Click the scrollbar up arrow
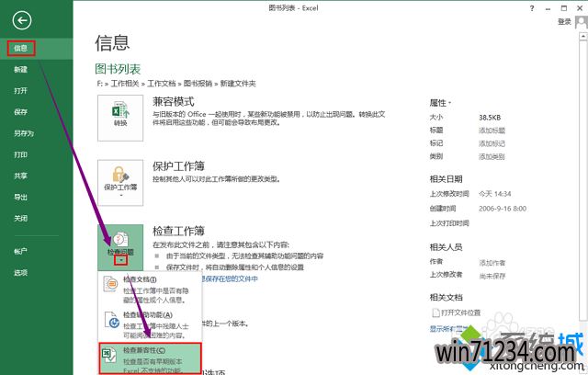Image resolution: width=588 pixels, height=375 pixels. point(582,37)
